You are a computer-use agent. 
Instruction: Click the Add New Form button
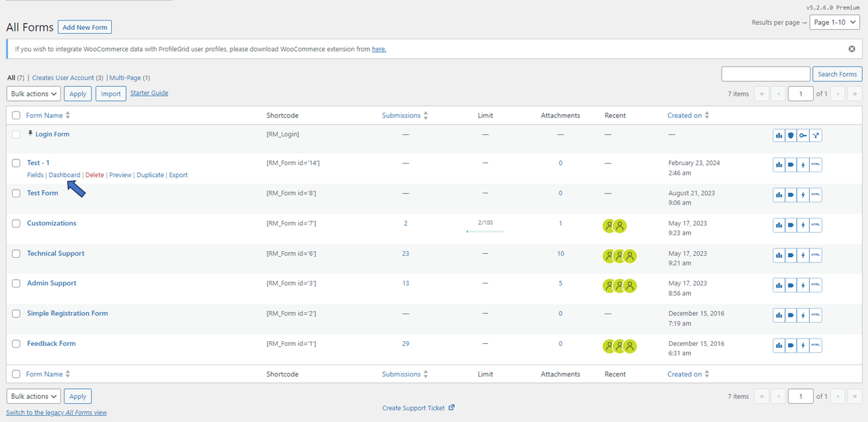pyautogui.click(x=85, y=27)
